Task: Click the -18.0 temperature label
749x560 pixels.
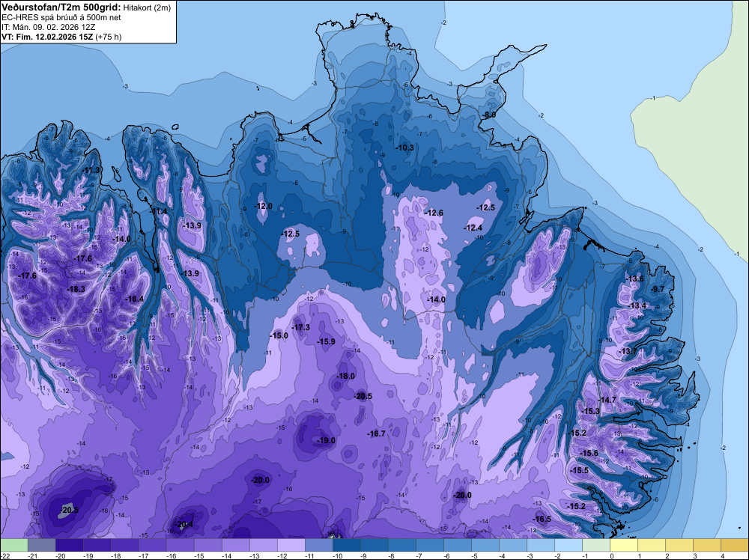Action: click(346, 376)
